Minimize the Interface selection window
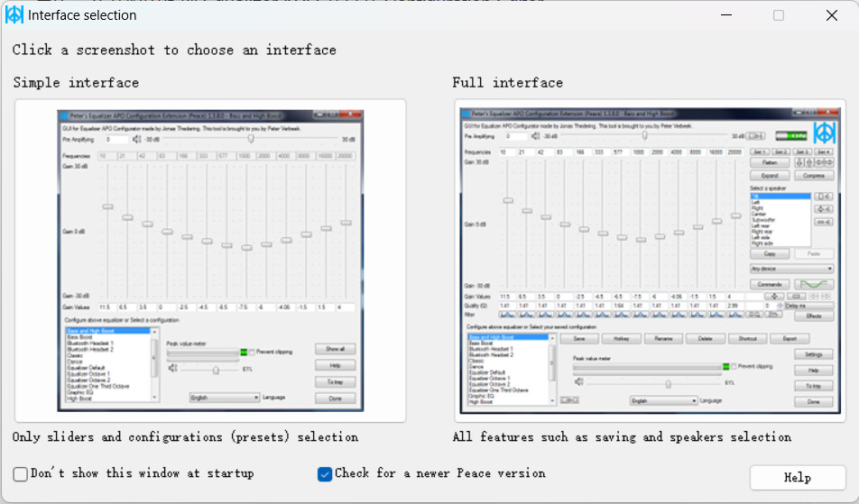This screenshot has height=504, width=859. (726, 15)
